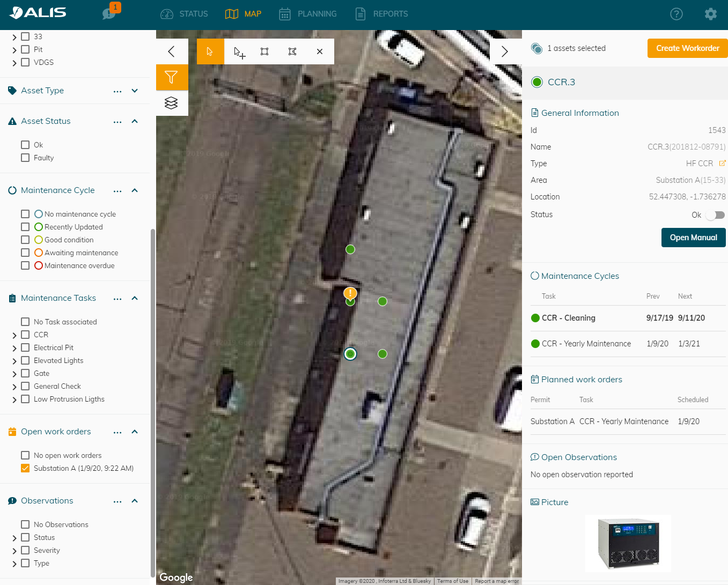
Task: Click the orange warning marker on map
Action: pos(350,293)
